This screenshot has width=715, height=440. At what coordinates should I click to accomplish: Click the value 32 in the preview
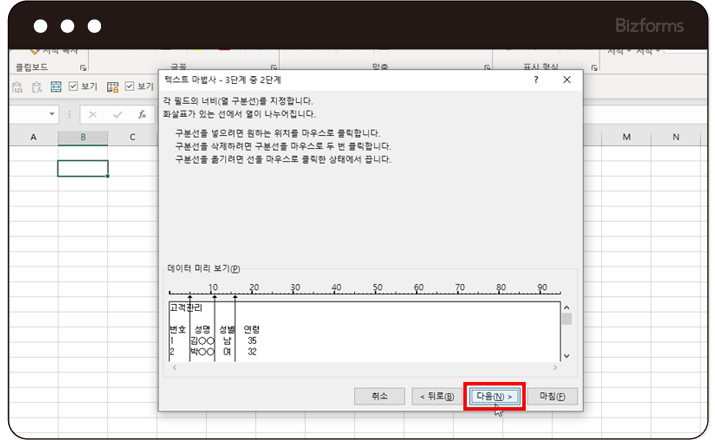coord(252,352)
